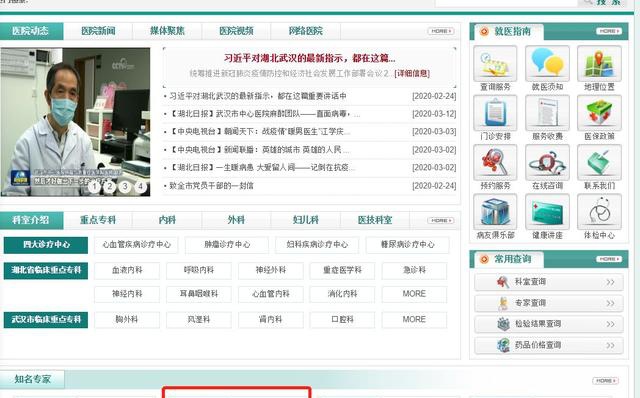Open MORE in the 医院动态 tab bar
Image resolution: width=640 pixels, height=398 pixels.
(x=441, y=31)
